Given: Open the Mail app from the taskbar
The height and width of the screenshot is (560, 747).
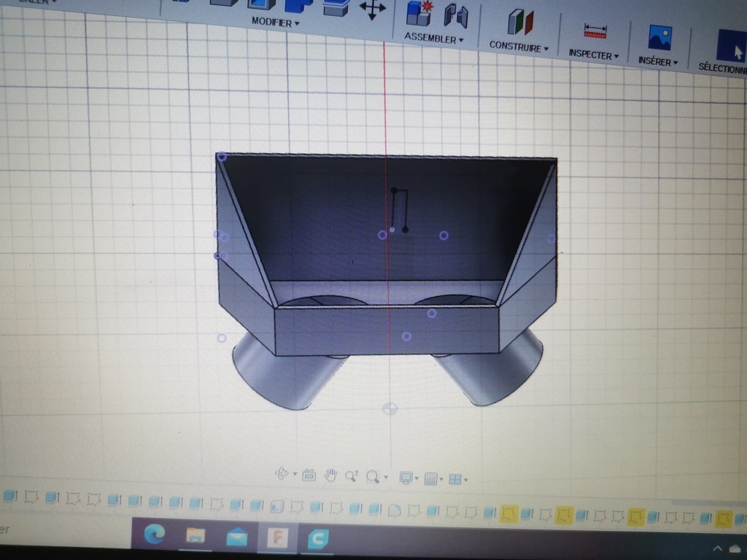Looking at the screenshot, I should pos(237,537).
